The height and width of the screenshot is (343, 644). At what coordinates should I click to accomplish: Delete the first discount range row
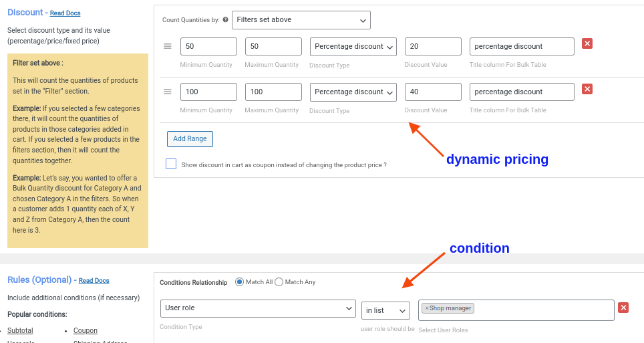click(x=587, y=43)
